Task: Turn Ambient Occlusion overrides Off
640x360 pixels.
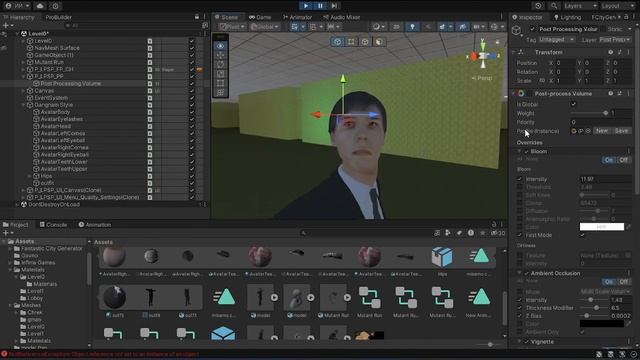Action: 624,282
